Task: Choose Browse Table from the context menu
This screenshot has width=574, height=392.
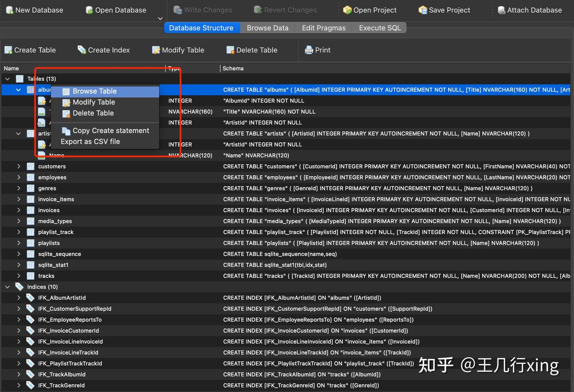Action: 94,91
